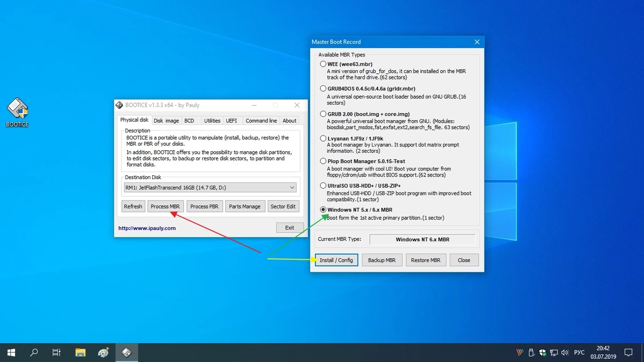
Task: Open the notification center icon
Action: (628, 352)
